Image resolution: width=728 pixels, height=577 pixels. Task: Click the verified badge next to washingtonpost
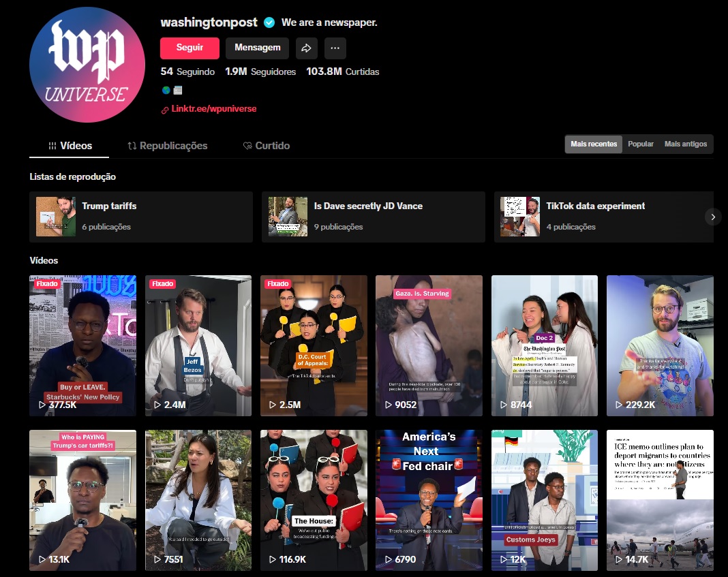point(269,22)
